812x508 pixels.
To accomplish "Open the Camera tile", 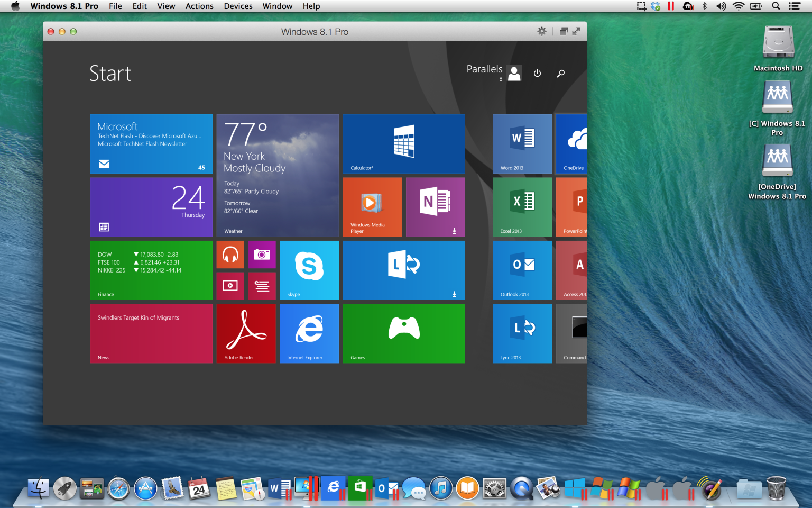I will (x=262, y=255).
